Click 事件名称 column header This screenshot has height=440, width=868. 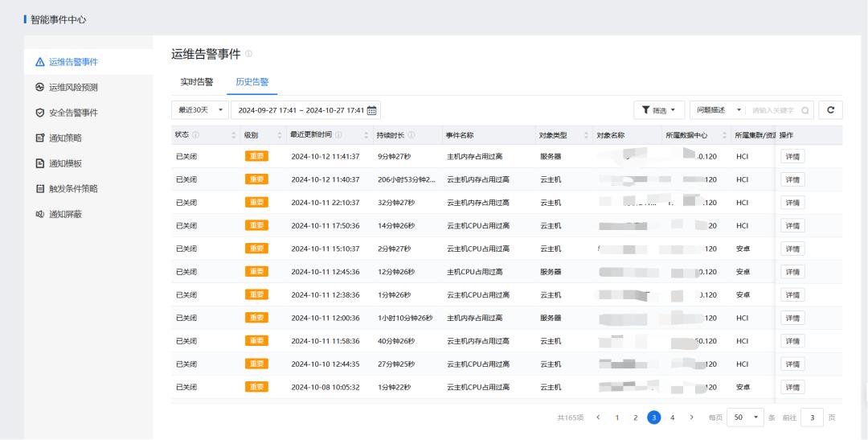click(x=460, y=135)
